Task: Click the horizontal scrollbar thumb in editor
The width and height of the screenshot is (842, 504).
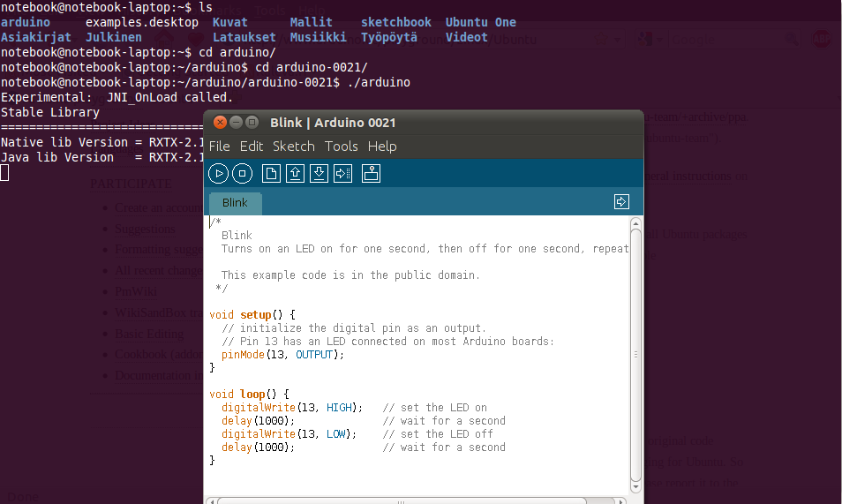Action: (x=401, y=501)
